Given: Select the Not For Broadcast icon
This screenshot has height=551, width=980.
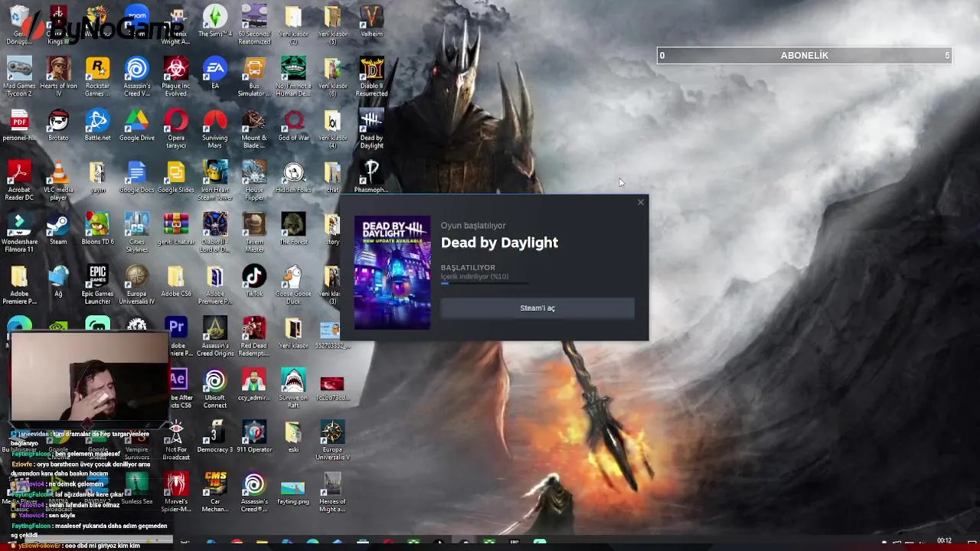Looking at the screenshot, I should pyautogui.click(x=176, y=442).
